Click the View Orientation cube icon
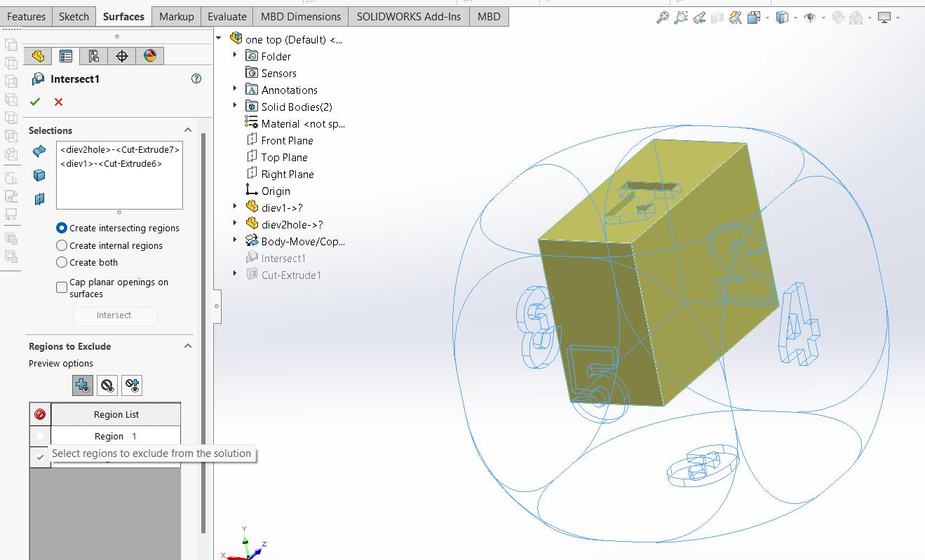Viewport: 925px width, 560px height. [754, 18]
